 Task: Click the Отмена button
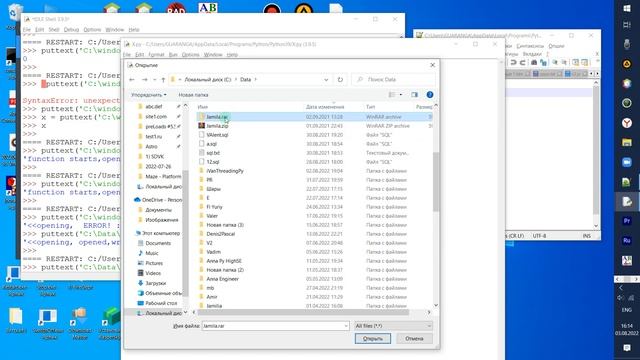pos(414,338)
